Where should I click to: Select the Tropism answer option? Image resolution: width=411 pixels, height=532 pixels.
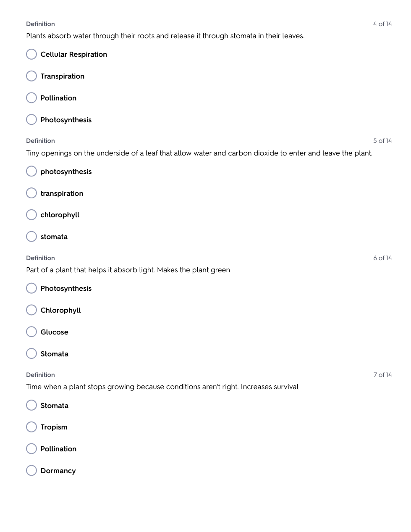pos(31,427)
